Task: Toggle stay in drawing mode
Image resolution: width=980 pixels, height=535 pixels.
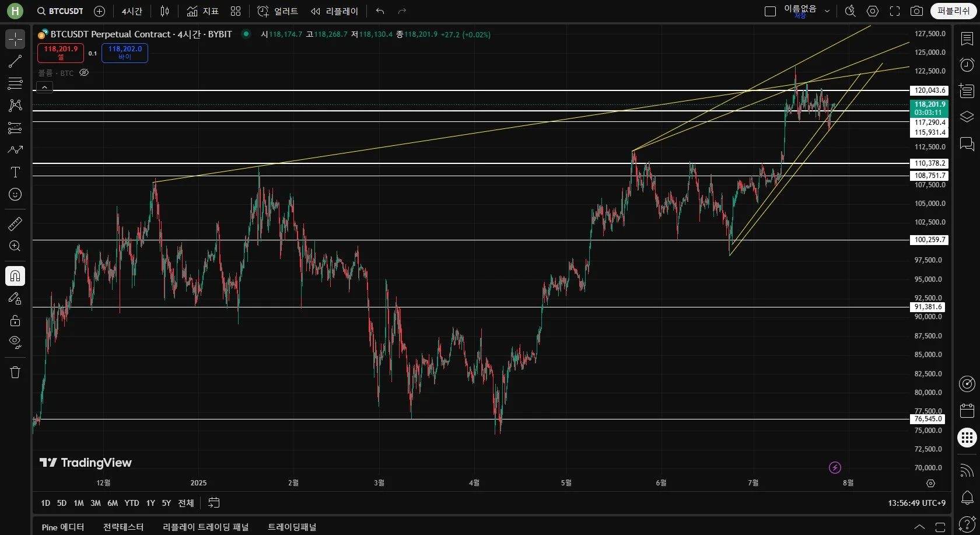Action: coord(15,298)
